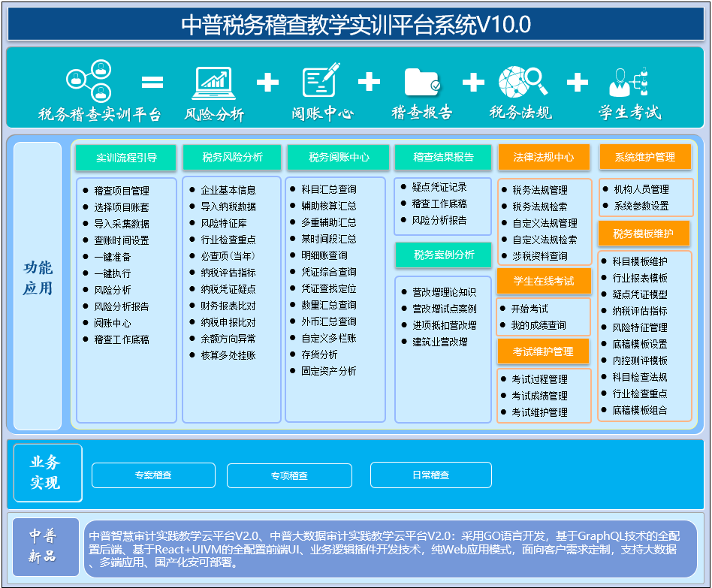Viewport: 712px width, 588px height.
Task: Select 必查项(当年) item
Action: [228, 256]
